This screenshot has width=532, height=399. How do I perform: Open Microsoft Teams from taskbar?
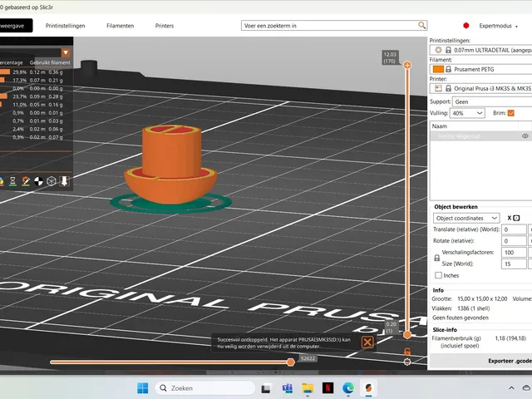[x=287, y=388]
